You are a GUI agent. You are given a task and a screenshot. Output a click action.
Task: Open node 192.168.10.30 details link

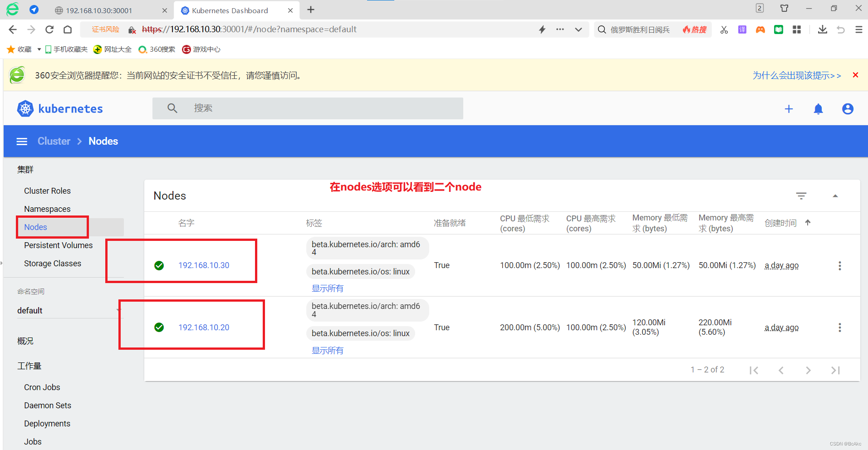204,265
